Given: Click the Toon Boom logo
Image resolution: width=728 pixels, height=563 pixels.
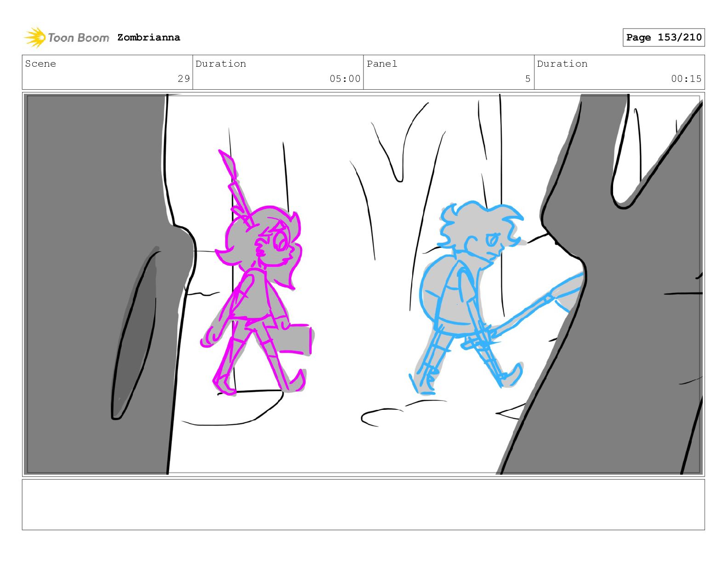Looking at the screenshot, I should [67, 37].
